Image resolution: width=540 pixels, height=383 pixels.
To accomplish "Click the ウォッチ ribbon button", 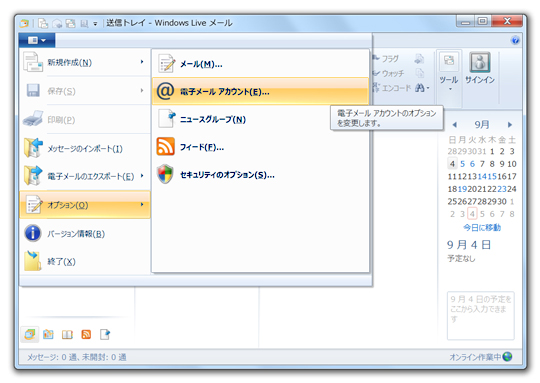I will [x=389, y=73].
